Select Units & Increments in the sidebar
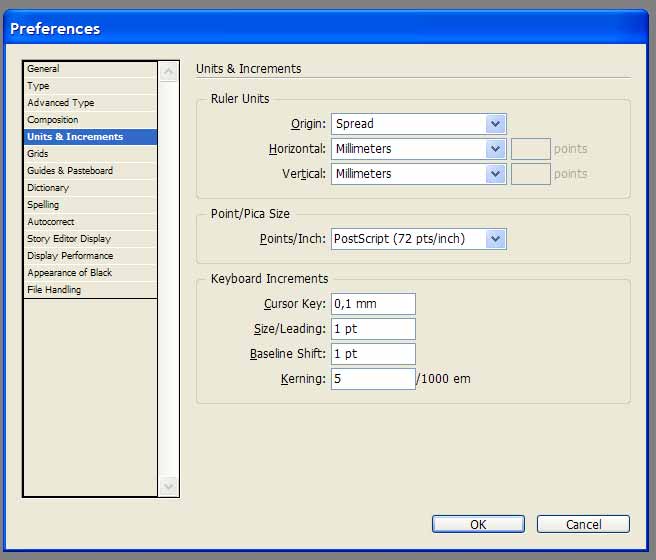The height and width of the screenshot is (560, 656). 90,137
